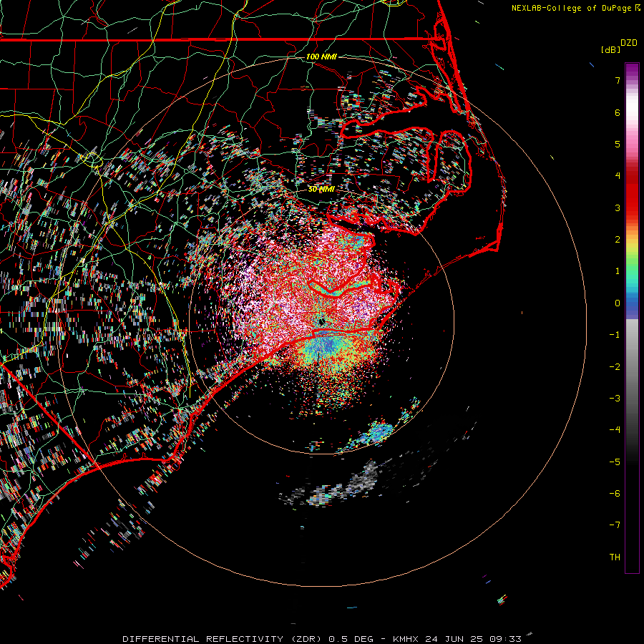Click the scale value 6
This screenshot has height=644, width=644.
click(x=618, y=112)
